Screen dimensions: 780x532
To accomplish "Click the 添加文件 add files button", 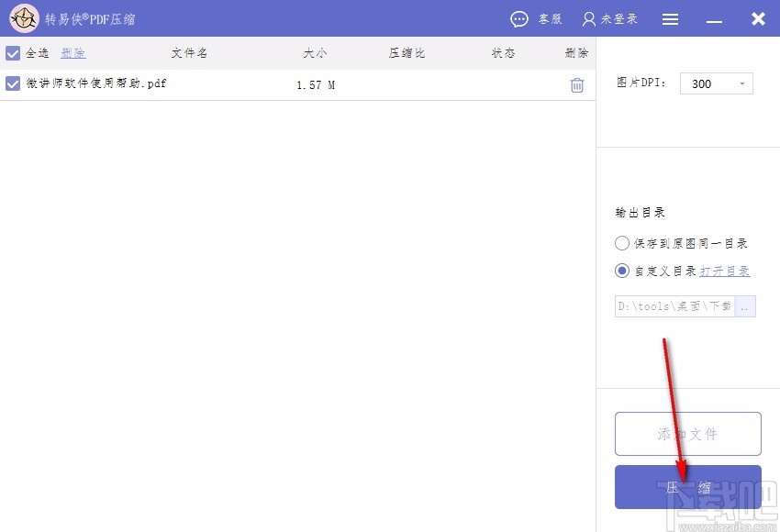I will coord(687,433).
